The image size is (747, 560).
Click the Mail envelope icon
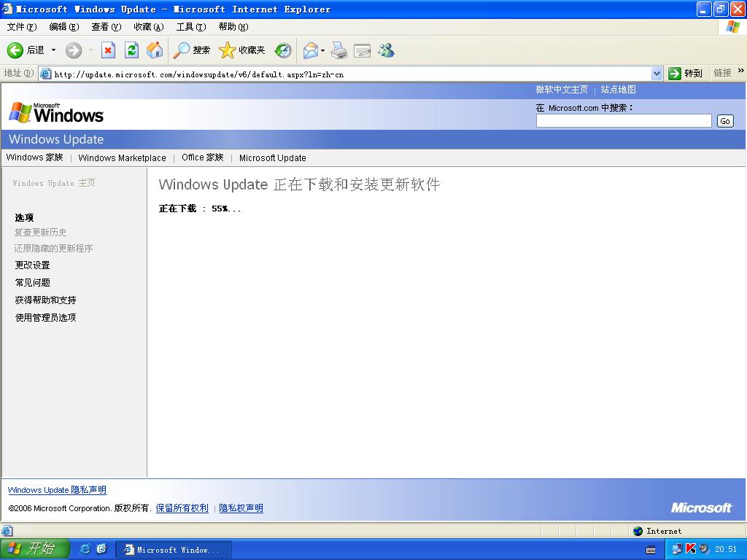pos(311,50)
